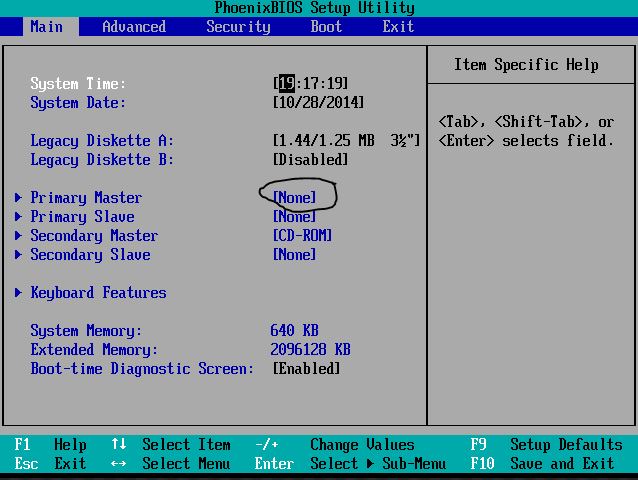This screenshot has width=638, height=480.
Task: Expand the Primary Master arrow
Action: pos(18,198)
